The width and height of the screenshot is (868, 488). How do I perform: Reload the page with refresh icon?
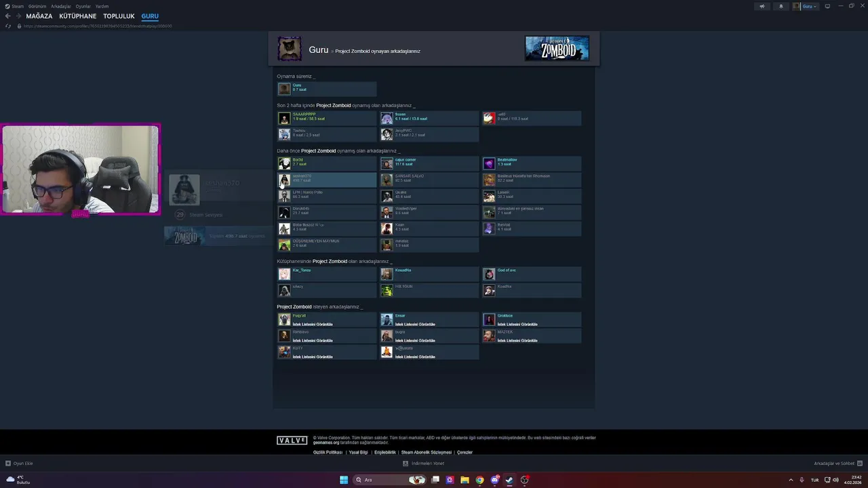(8, 26)
